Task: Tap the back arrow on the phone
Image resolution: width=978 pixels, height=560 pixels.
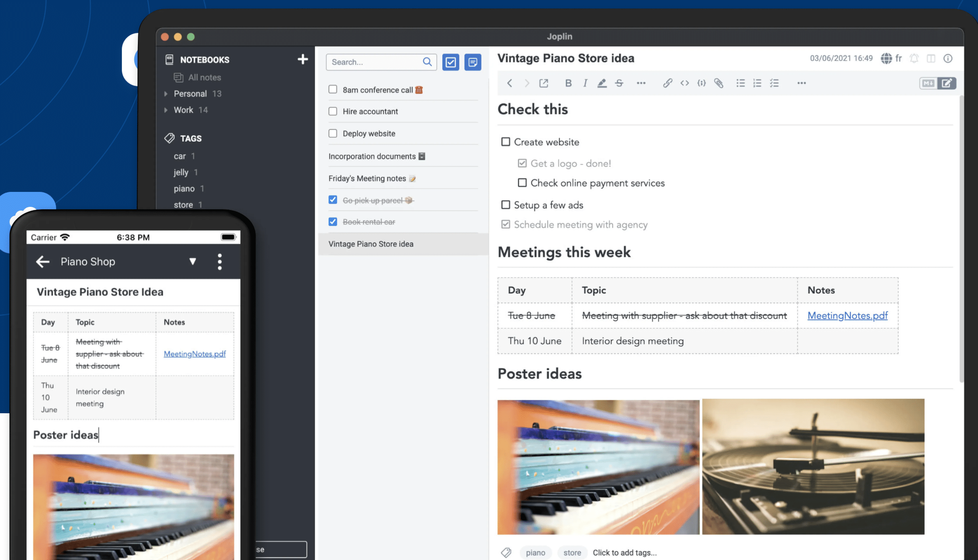Action: tap(43, 262)
